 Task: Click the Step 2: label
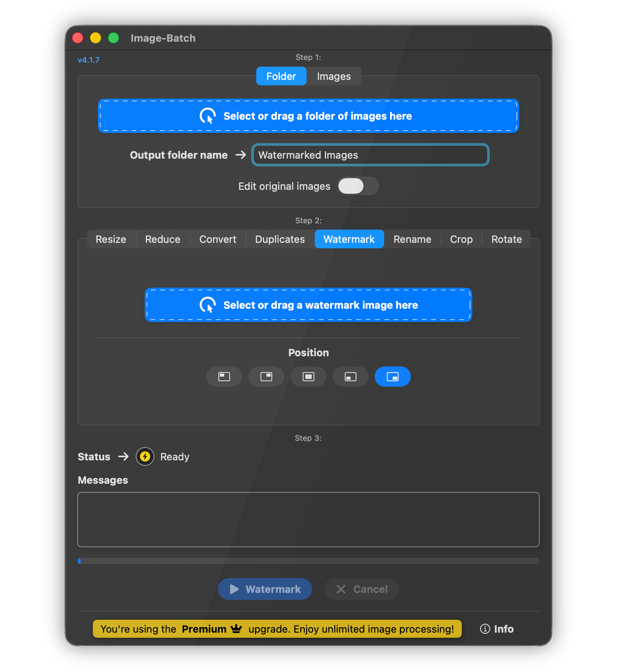click(x=308, y=221)
